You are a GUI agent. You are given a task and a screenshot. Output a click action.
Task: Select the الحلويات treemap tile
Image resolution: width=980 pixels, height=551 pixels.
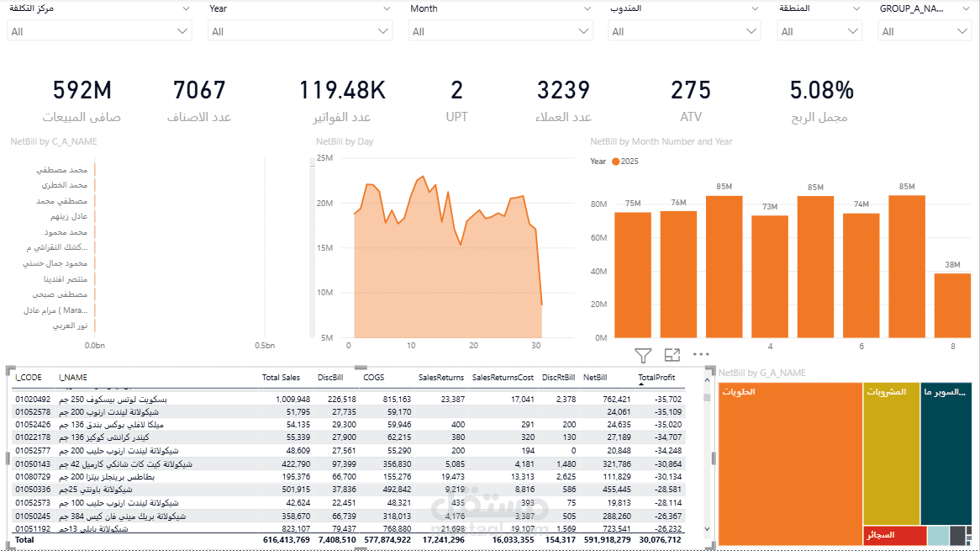coord(791,464)
